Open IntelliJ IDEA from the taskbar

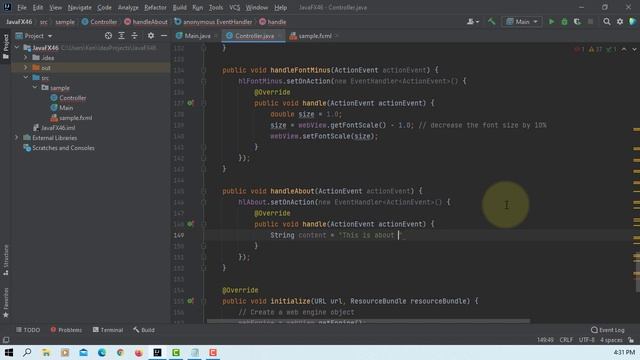[x=157, y=352]
